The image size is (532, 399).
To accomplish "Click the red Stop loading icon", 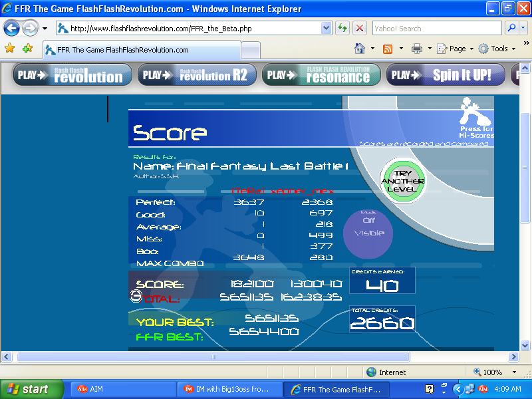I will 360,29.
